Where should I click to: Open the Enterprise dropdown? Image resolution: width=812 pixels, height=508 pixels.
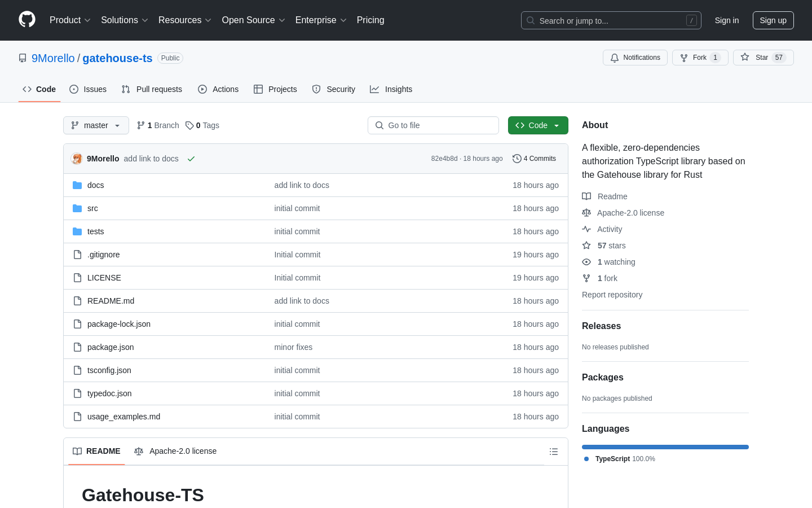point(321,20)
